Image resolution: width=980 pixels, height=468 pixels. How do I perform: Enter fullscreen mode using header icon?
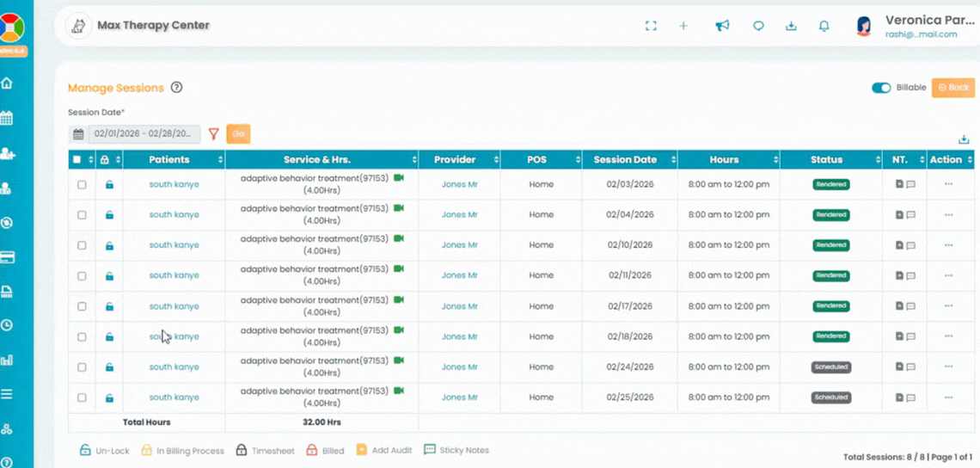coord(651,26)
